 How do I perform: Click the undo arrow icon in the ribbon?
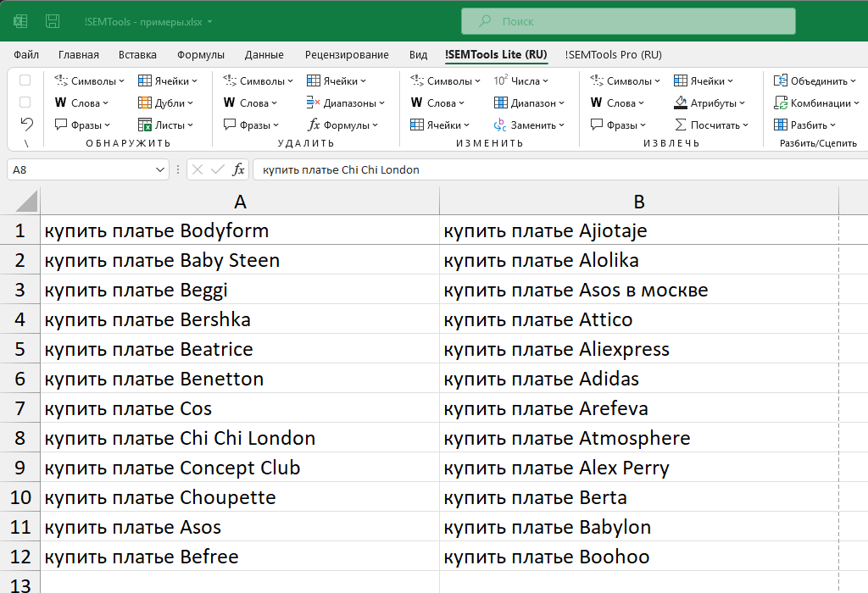click(26, 124)
